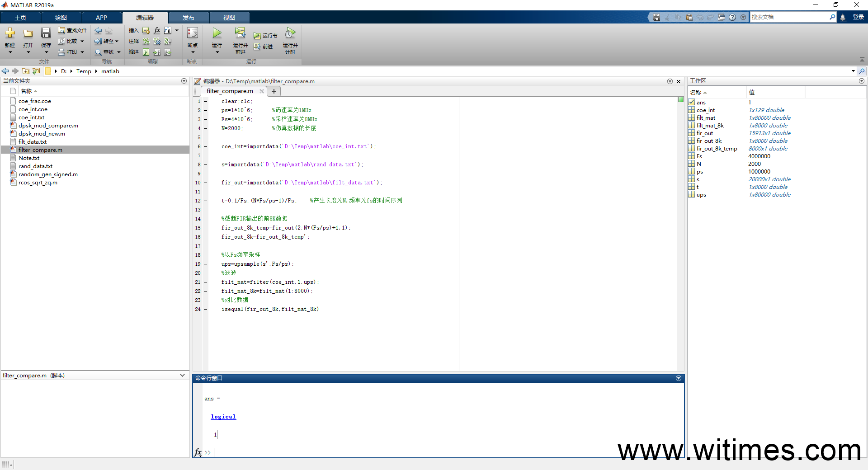The image size is (868, 470).
Task: Run the script with the green play icon
Action: click(217, 33)
